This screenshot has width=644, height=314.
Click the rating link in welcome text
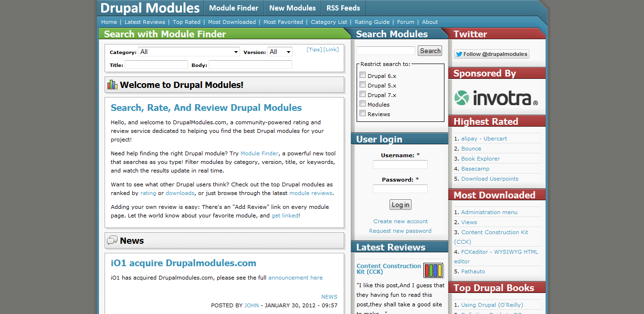148,193
